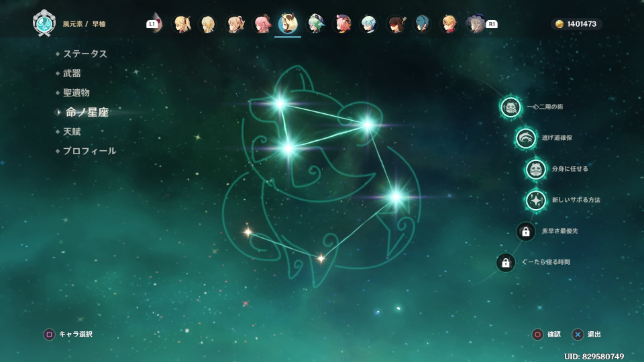Select the grey-haired portrait next to R1
The width and height of the screenshot is (644, 362).
coord(476,24)
